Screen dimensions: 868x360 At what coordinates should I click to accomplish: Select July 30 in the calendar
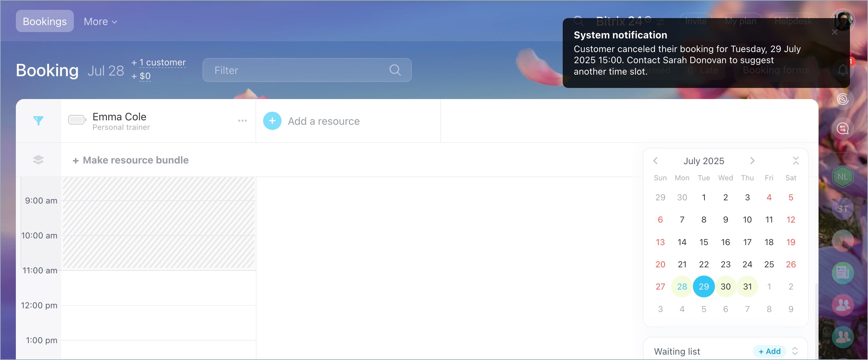[x=725, y=286]
